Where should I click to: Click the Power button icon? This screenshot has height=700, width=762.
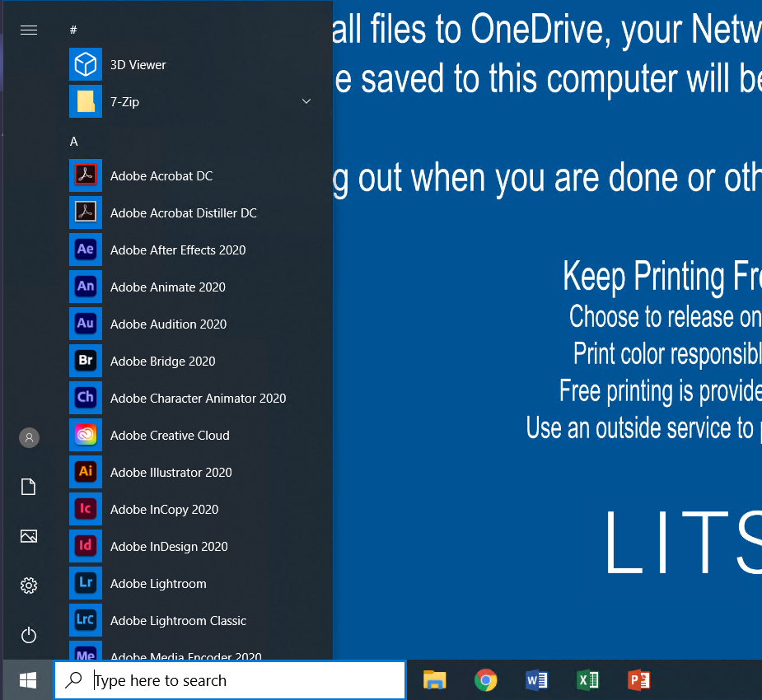click(29, 635)
